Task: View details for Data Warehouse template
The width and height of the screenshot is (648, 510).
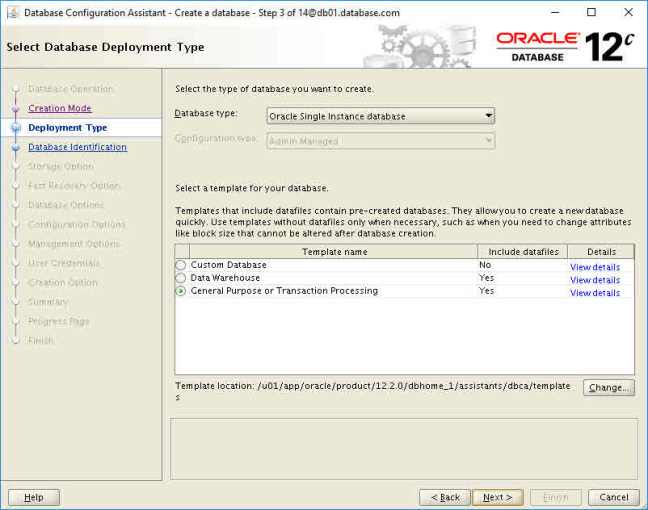Action: point(595,280)
